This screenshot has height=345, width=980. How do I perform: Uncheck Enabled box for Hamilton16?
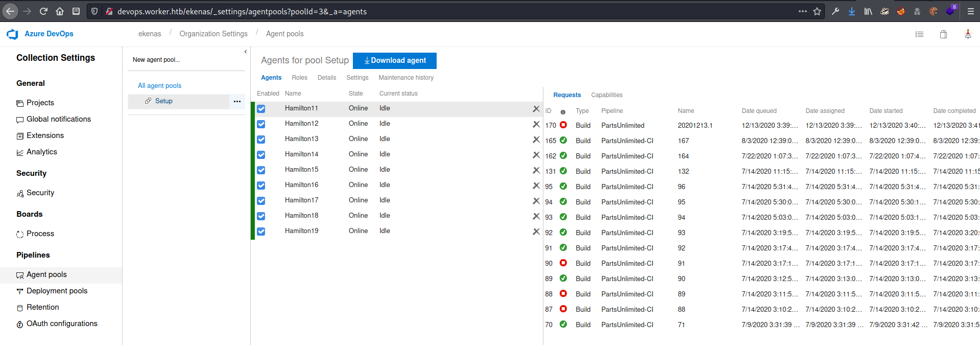coord(261,185)
